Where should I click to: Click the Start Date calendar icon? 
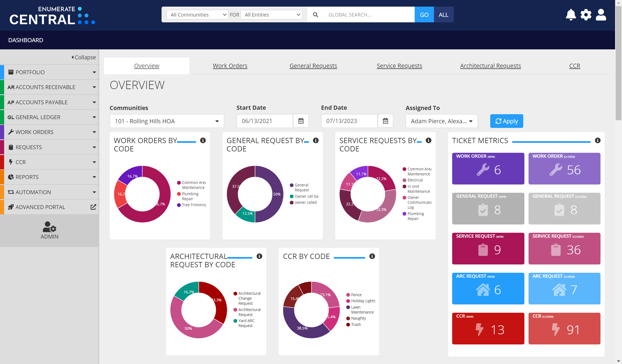301,121
